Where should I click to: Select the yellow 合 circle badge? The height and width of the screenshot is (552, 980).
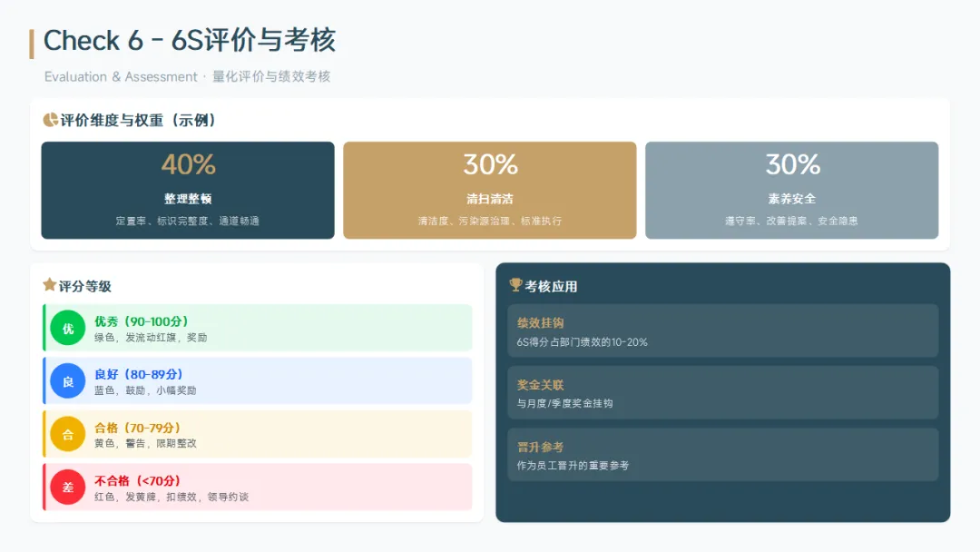tap(68, 434)
